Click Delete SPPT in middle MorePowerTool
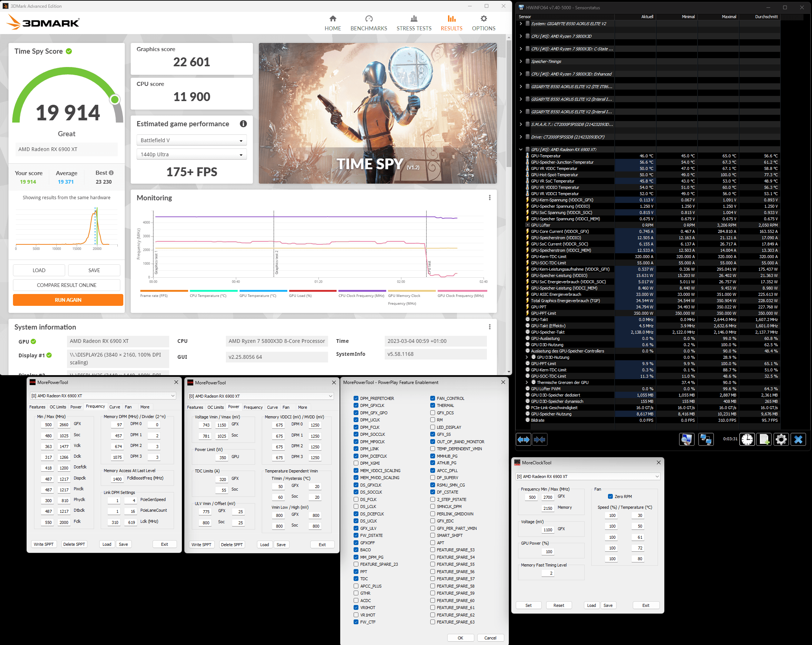The image size is (812, 645). (x=232, y=545)
